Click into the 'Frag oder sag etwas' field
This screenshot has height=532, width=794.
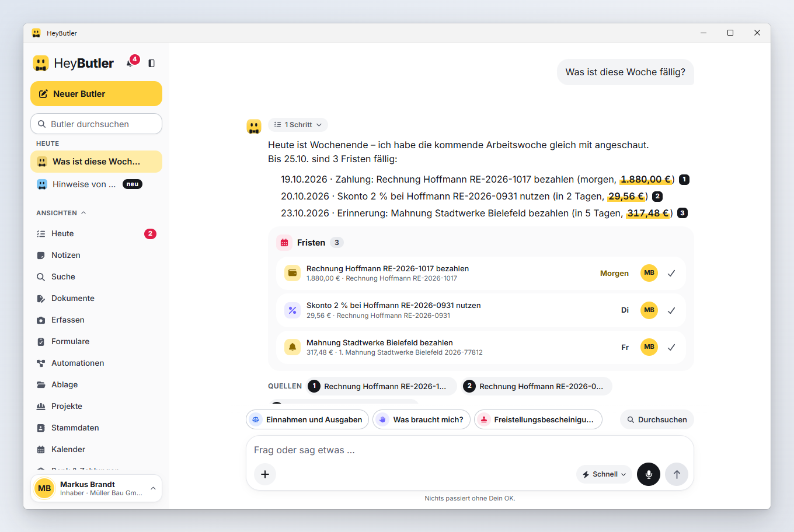470,450
